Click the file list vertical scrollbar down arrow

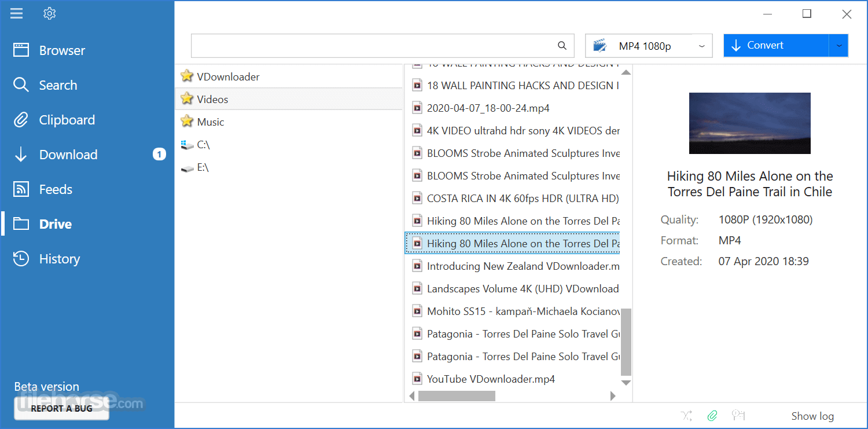626,383
